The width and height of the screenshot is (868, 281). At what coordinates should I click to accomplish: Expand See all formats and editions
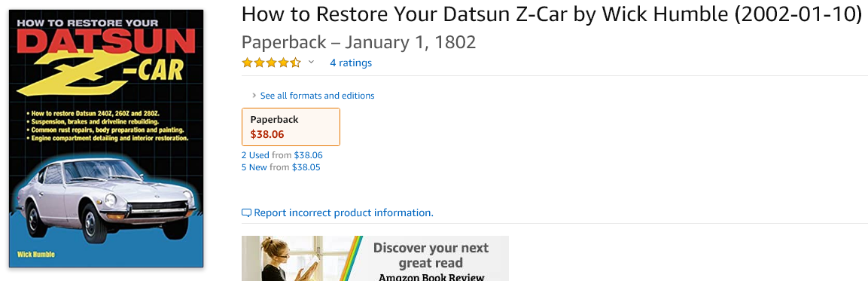point(317,96)
